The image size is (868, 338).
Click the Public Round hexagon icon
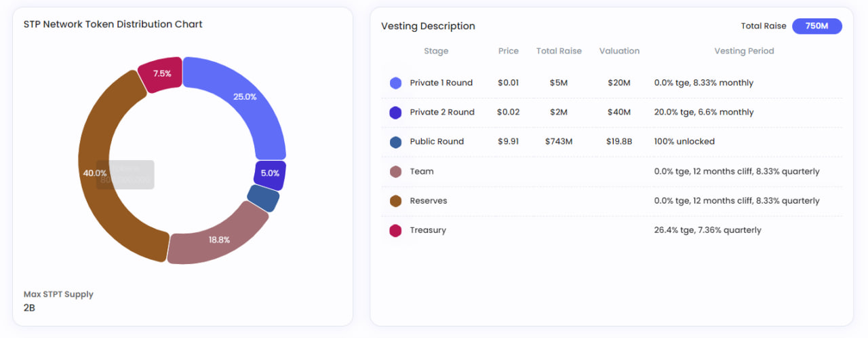pyautogui.click(x=396, y=142)
